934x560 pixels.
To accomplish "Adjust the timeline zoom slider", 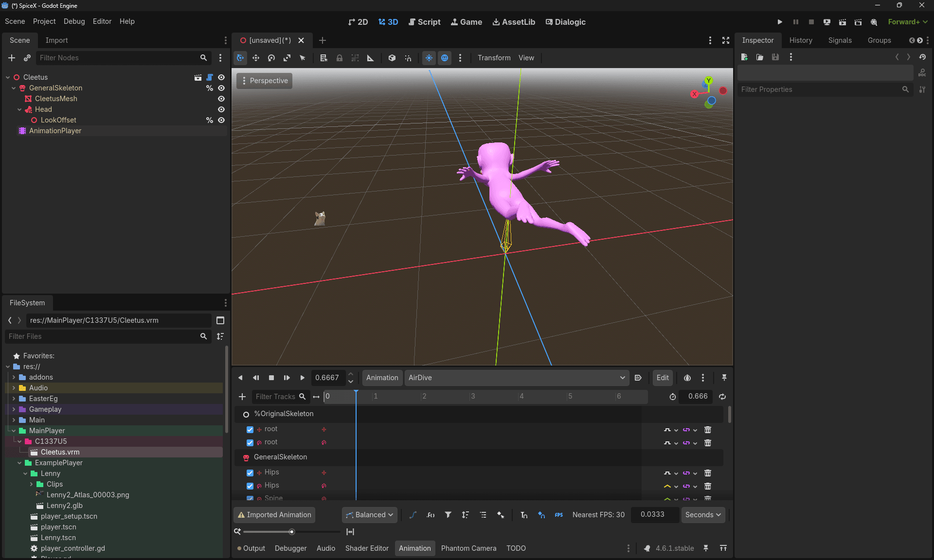I will 292,532.
